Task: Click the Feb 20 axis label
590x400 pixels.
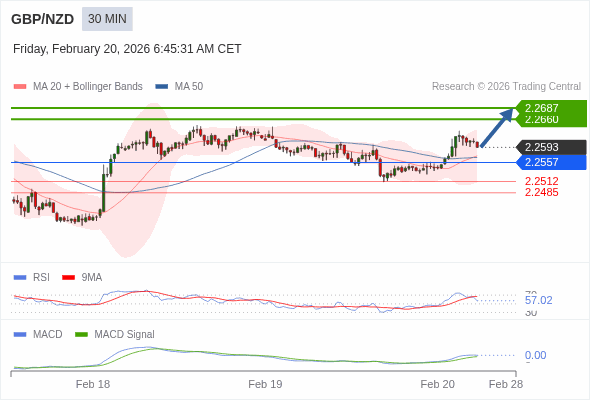Action: [x=438, y=384]
